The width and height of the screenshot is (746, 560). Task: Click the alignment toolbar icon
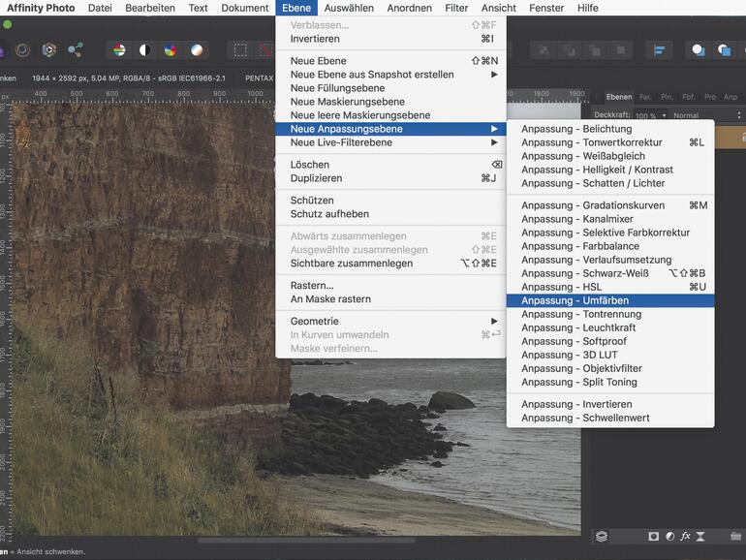659,50
